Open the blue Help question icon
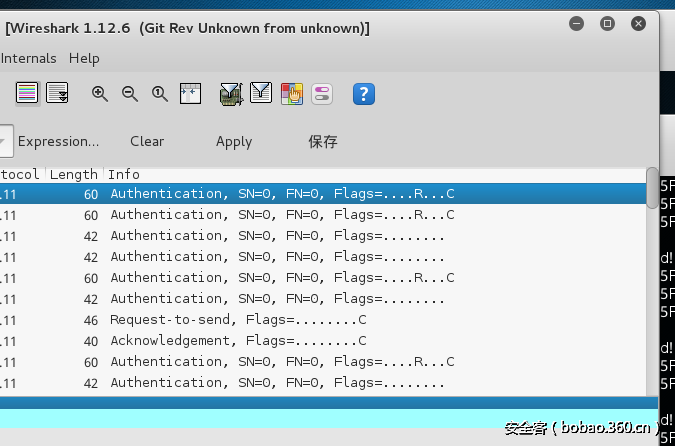Image resolution: width=675 pixels, height=446 pixels. pyautogui.click(x=364, y=94)
